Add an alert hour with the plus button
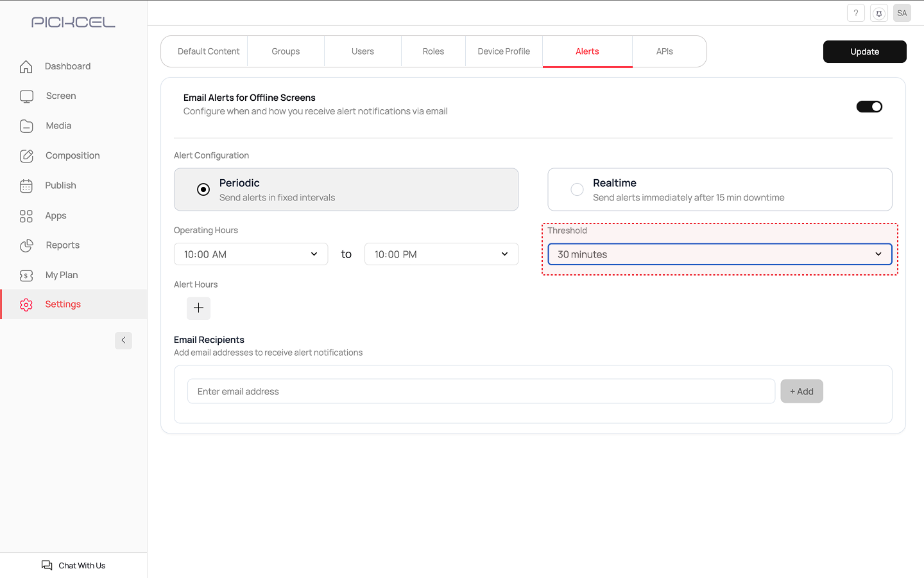The image size is (924, 578). coord(198,308)
